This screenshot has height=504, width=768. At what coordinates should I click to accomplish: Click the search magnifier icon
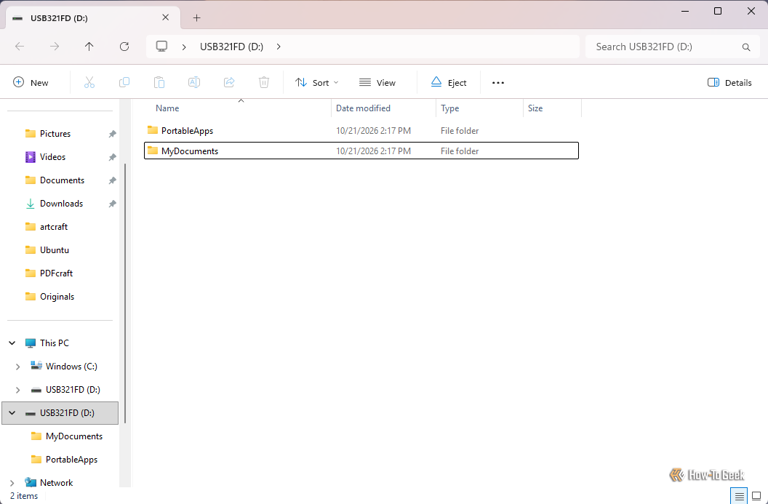[746, 47]
